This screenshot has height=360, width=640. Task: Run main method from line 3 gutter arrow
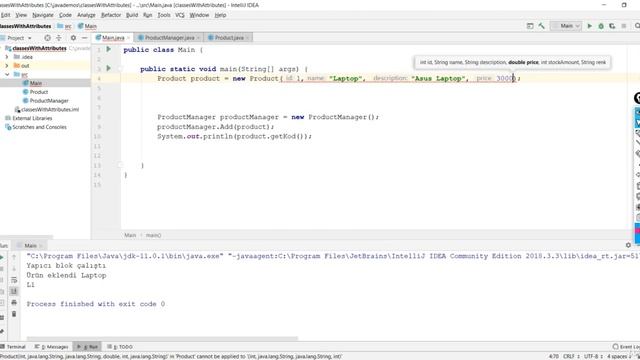(x=109, y=68)
